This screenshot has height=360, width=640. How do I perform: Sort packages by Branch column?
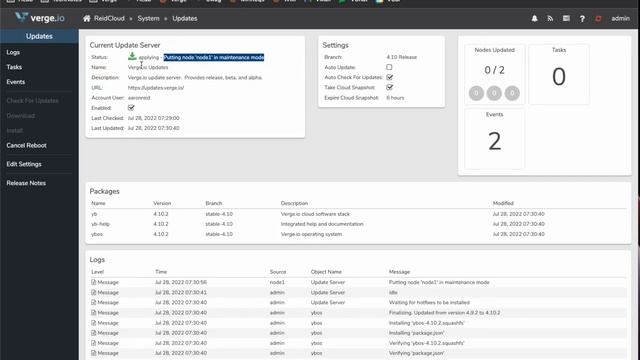point(214,203)
